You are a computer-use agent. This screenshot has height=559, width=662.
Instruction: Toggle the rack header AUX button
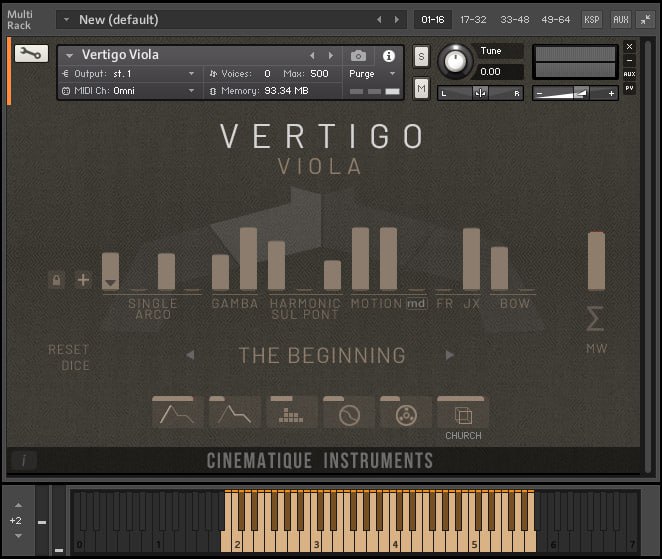[x=621, y=19]
